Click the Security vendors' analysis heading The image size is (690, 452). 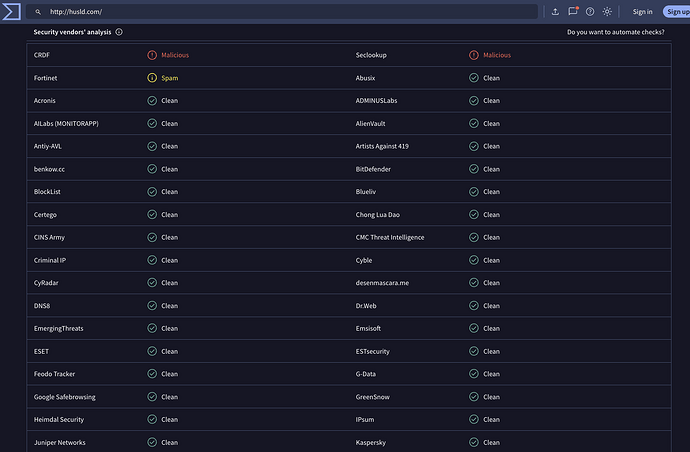pos(72,32)
